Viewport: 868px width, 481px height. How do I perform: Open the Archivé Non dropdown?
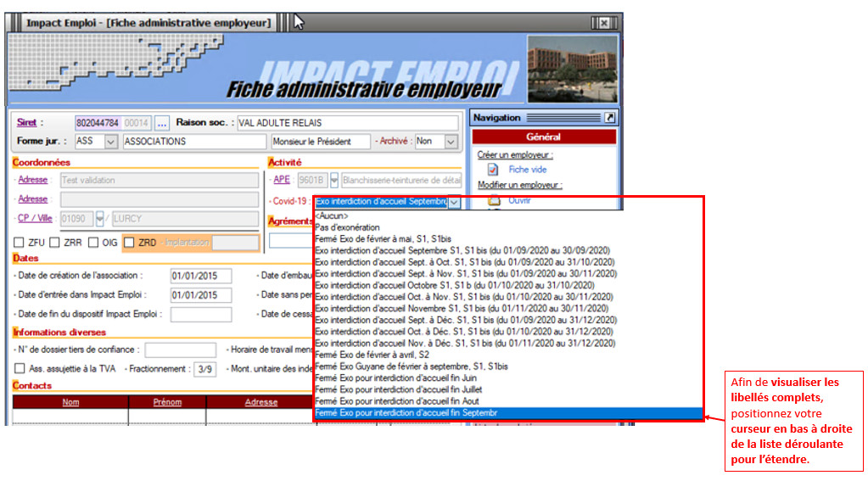coord(451,142)
